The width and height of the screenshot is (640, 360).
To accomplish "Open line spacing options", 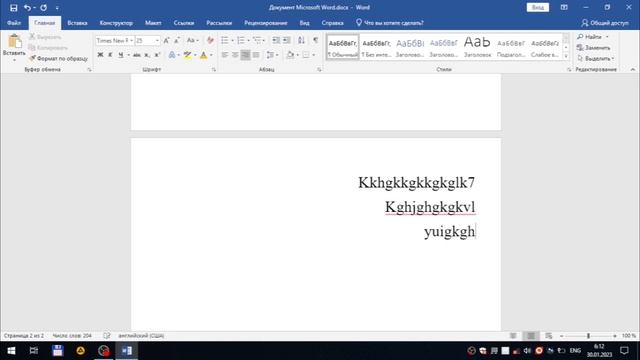I will tap(272, 55).
